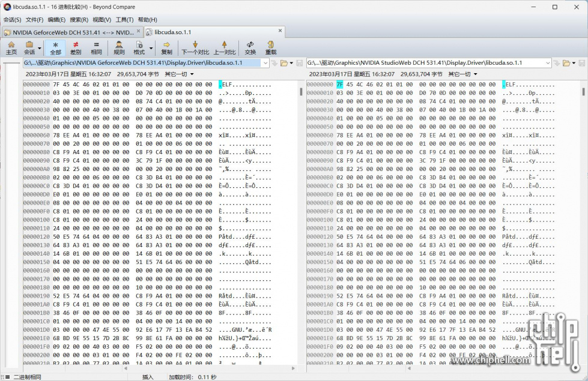The height and width of the screenshot is (381, 588).
Task: Close the NVIDIA GeforceWeb DCH 531.41 tab
Action: tap(138, 31)
